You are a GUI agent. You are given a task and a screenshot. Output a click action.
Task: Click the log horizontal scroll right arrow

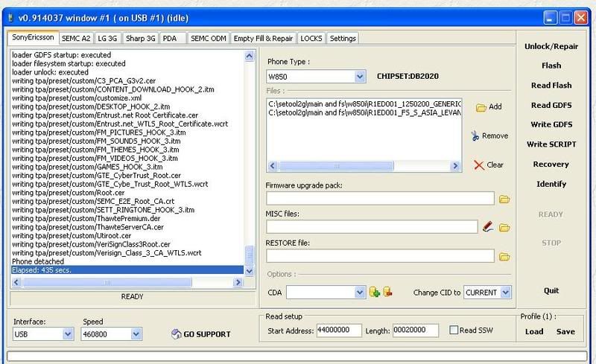(x=238, y=282)
